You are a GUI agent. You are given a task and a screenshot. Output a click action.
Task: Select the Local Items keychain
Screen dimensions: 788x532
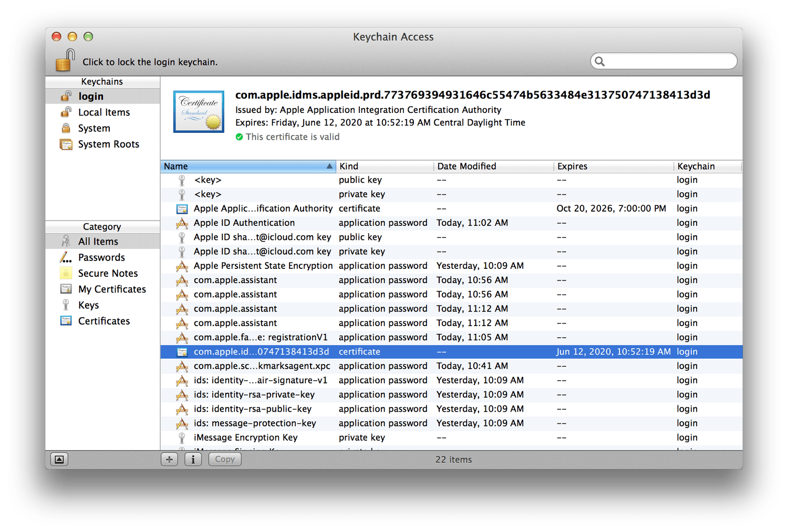point(103,112)
